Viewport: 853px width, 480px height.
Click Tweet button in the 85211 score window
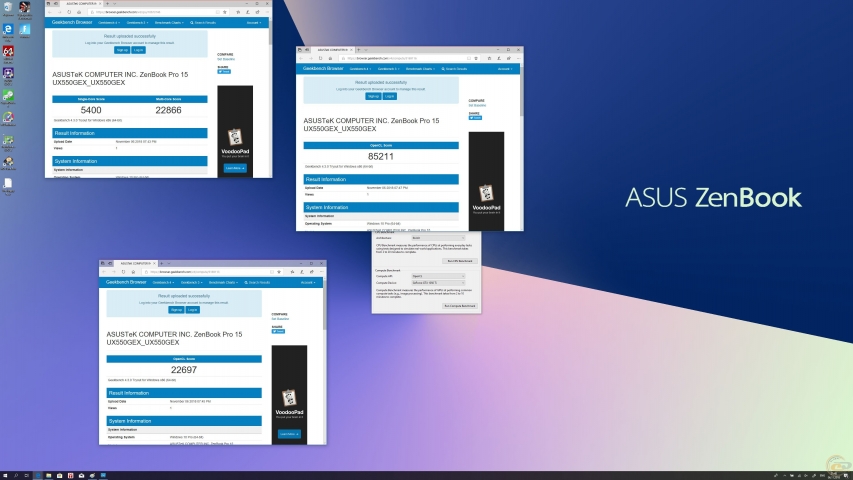click(x=475, y=118)
